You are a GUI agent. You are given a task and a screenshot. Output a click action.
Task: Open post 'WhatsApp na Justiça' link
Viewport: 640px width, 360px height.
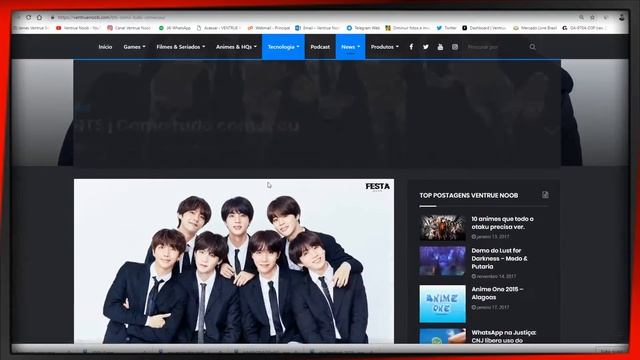(x=504, y=336)
